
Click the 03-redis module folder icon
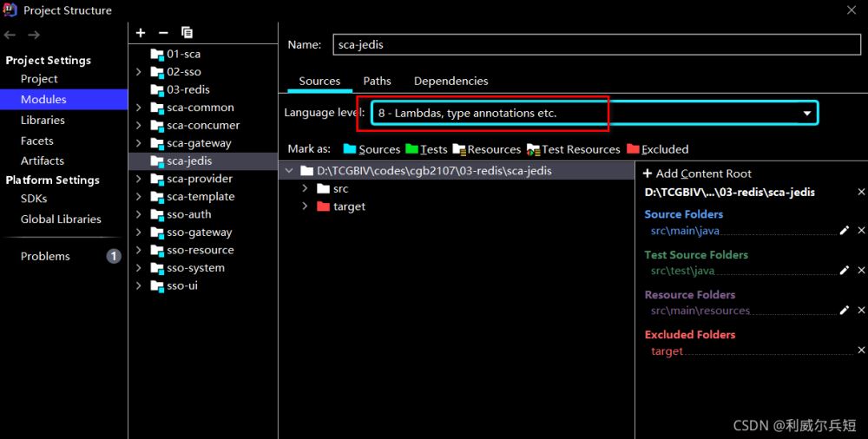pos(157,89)
